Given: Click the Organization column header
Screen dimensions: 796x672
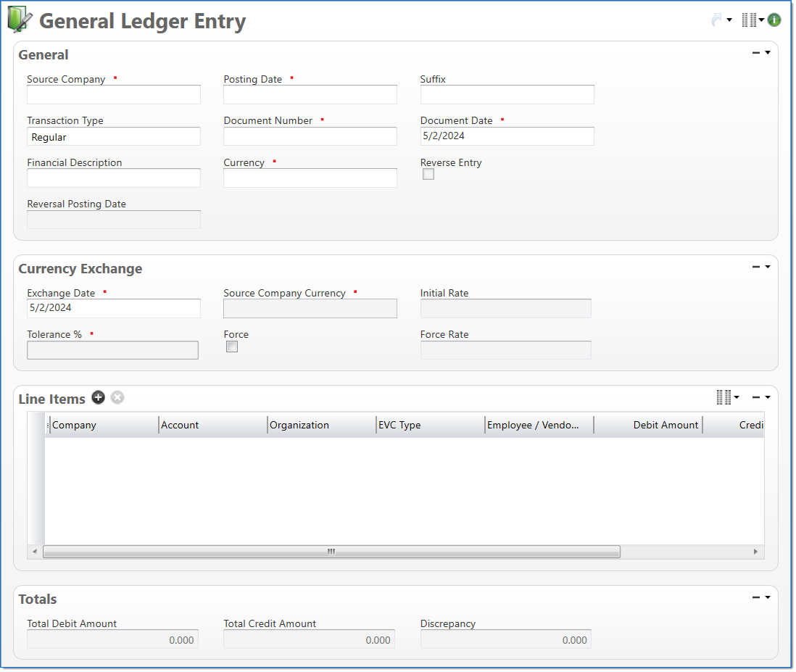Looking at the screenshot, I should pos(320,426).
